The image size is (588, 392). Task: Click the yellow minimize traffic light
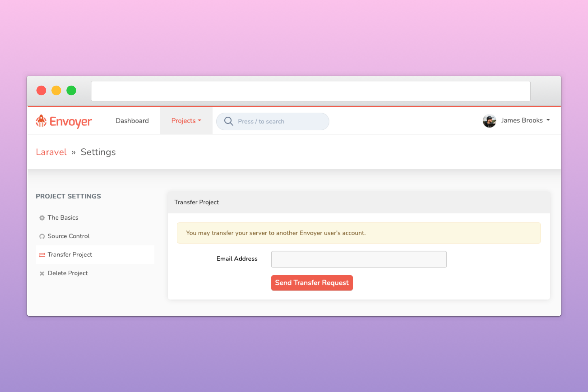pos(56,90)
